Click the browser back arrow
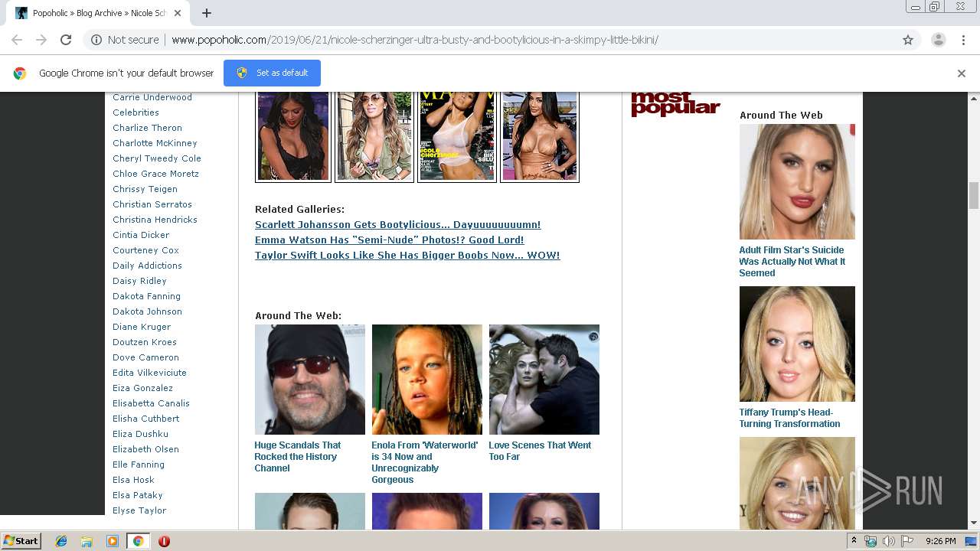 (x=17, y=40)
